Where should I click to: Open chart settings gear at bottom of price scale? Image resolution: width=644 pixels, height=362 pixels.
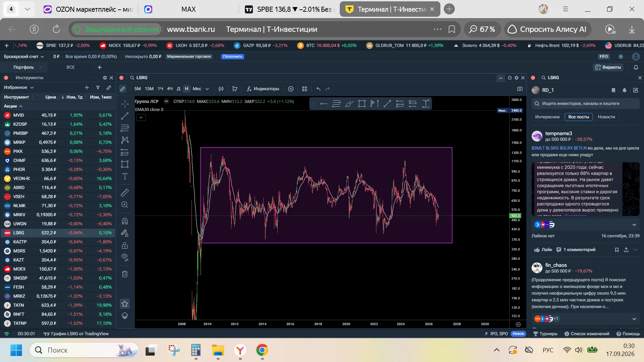(518, 324)
